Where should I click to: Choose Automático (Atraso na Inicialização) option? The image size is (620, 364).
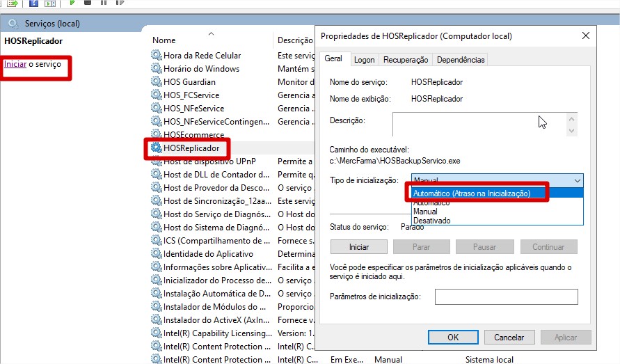click(x=472, y=193)
